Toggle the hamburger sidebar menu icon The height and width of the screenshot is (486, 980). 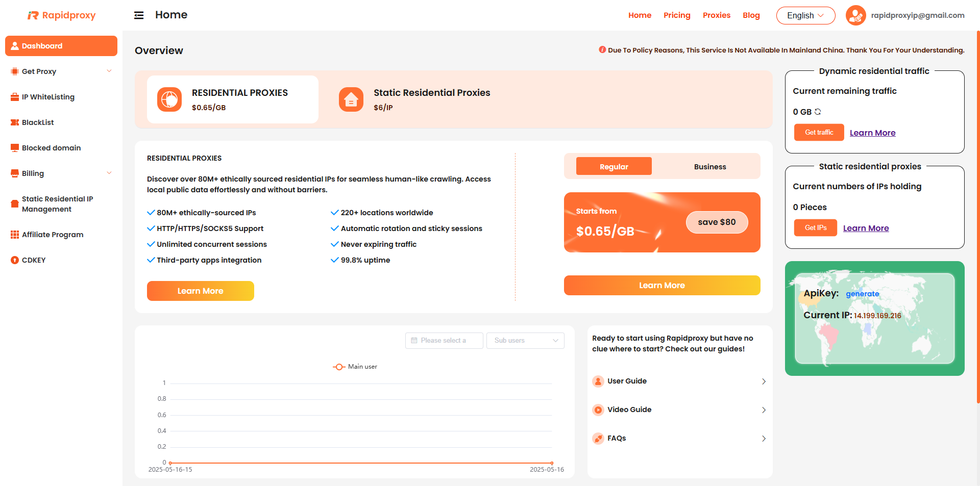click(x=139, y=15)
